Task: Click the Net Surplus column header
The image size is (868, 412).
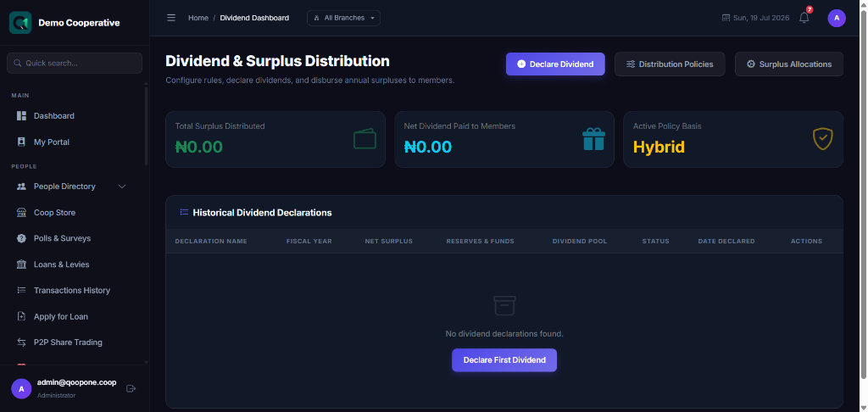Action: (x=388, y=242)
